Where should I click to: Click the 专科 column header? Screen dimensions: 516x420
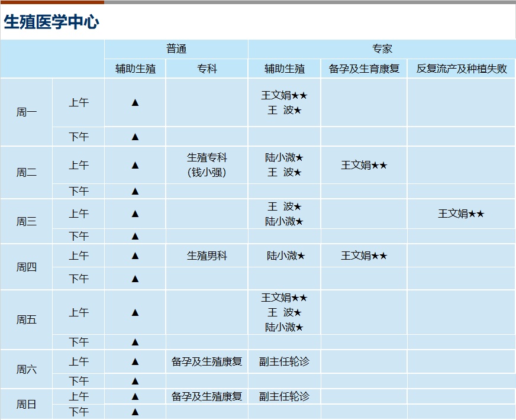[x=207, y=69]
